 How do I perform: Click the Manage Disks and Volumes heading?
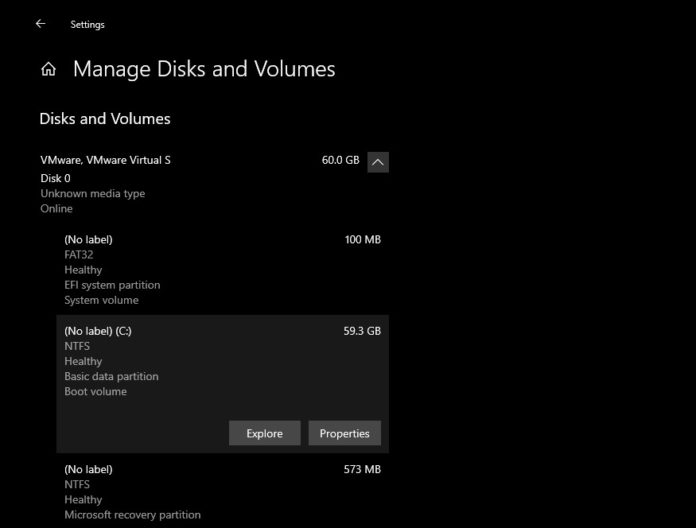pyautogui.click(x=204, y=69)
